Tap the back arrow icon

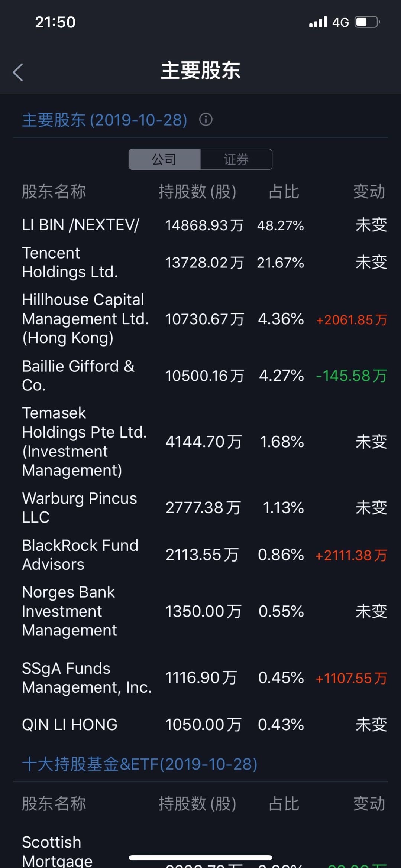(18, 72)
